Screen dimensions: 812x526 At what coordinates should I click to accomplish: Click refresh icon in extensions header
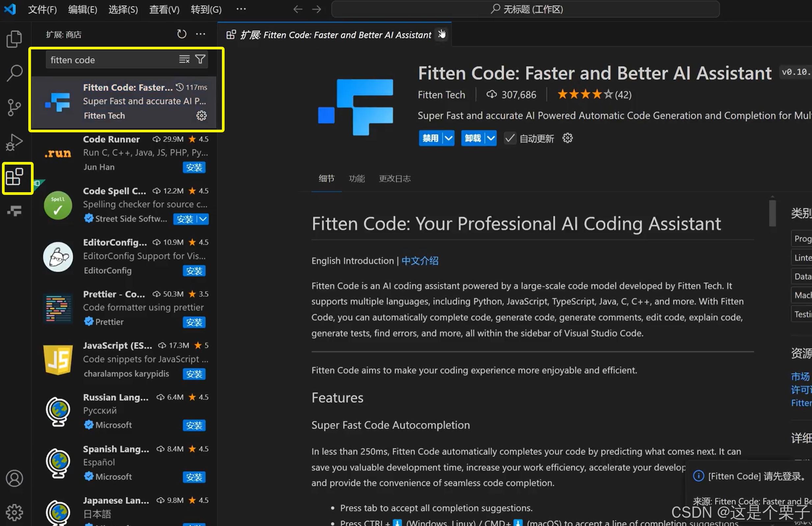[181, 34]
